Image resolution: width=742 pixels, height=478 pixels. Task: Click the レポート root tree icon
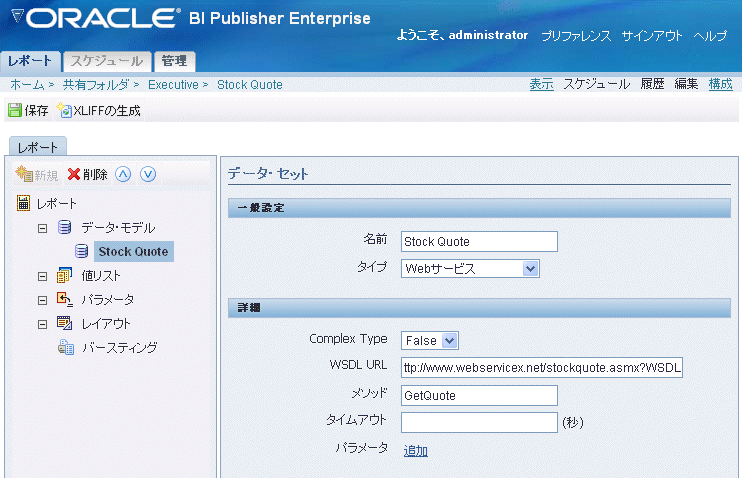23,203
